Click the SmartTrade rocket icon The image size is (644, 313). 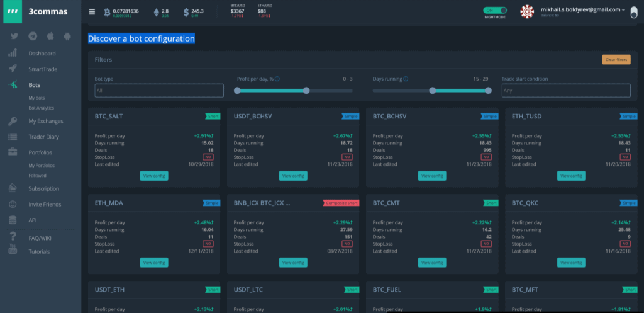pyautogui.click(x=13, y=69)
